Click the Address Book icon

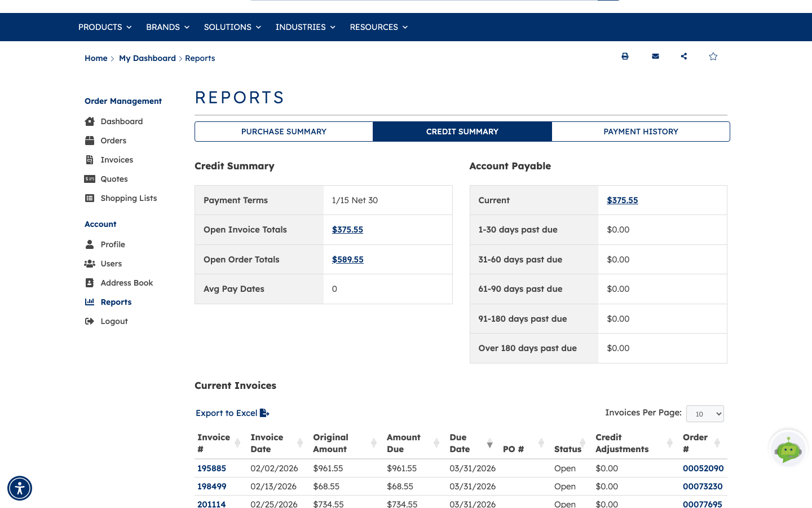90,283
